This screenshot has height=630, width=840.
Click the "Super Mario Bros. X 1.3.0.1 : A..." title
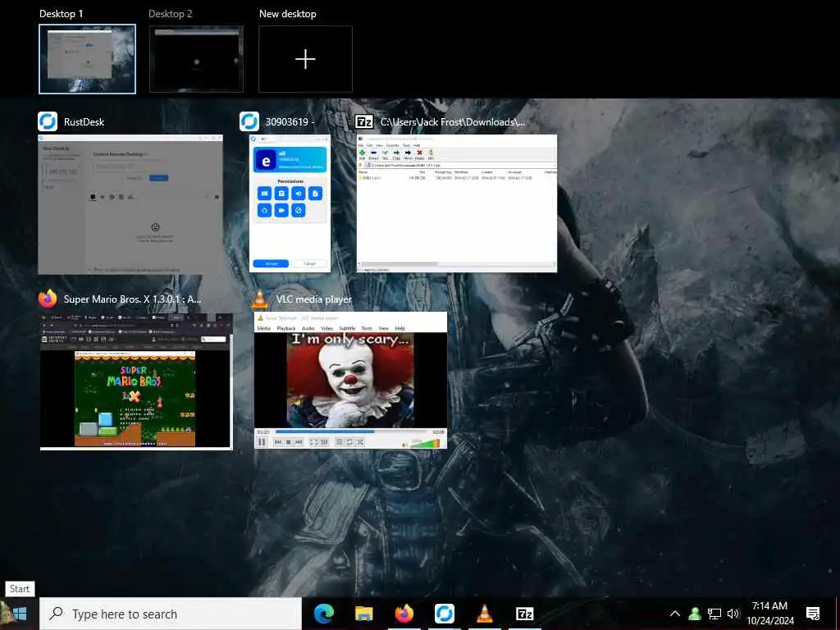[132, 299]
